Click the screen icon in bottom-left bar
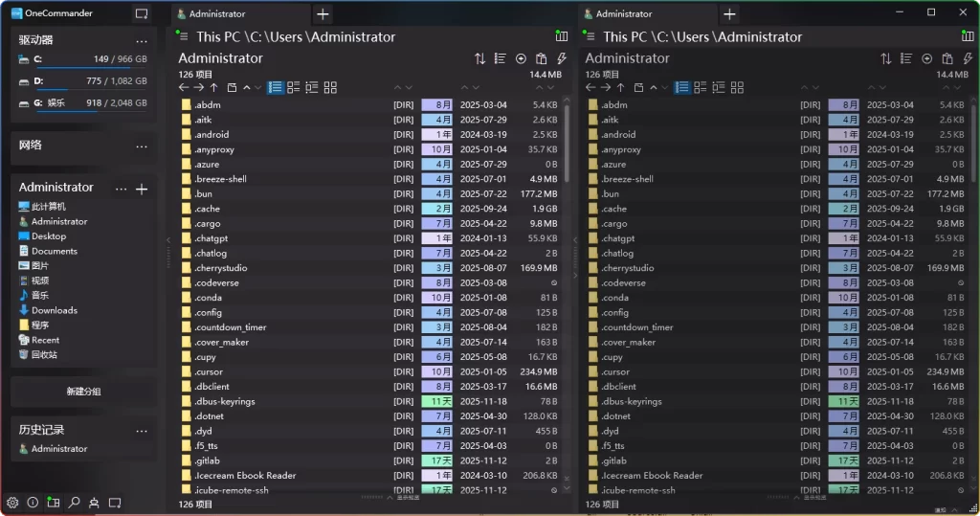This screenshot has width=980, height=516. pyautogui.click(x=115, y=503)
